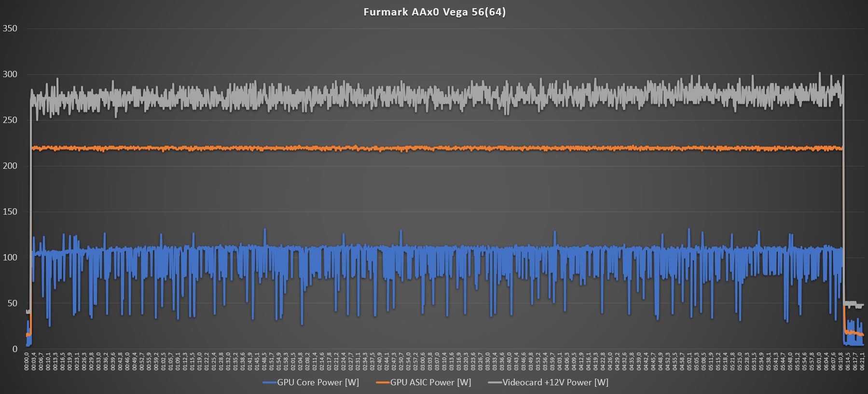The width and height of the screenshot is (868, 394).
Task: Click the 300 y-axis label
Action: pos(10,74)
